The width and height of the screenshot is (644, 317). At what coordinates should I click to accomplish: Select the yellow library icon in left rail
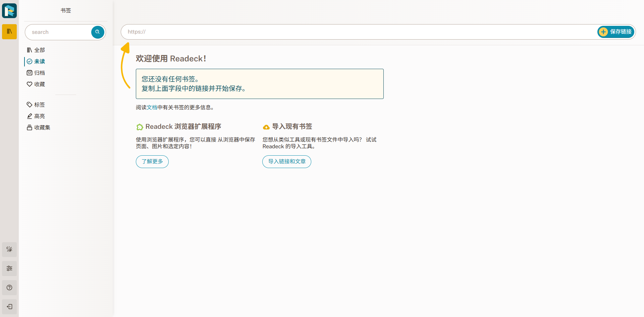tap(9, 32)
